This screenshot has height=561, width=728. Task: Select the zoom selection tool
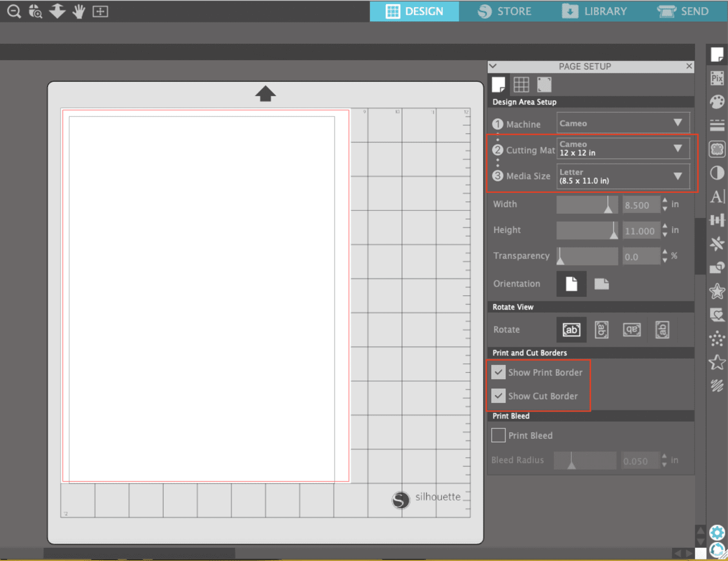[35, 11]
